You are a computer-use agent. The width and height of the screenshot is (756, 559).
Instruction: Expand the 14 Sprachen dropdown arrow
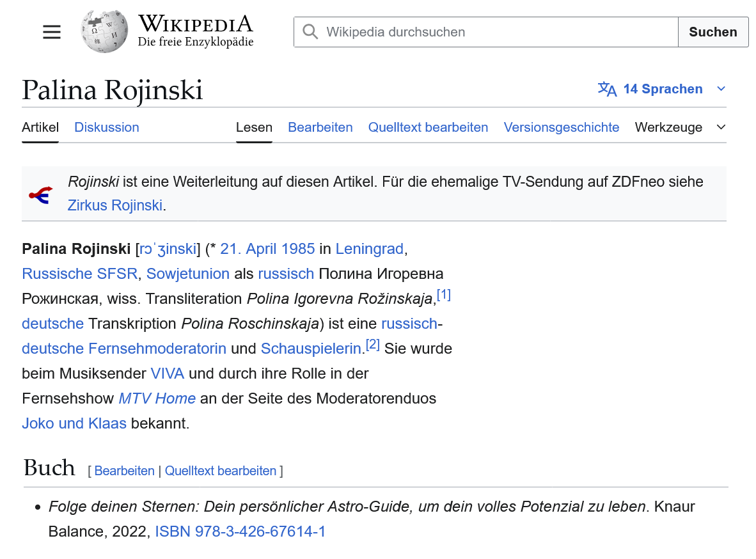721,89
